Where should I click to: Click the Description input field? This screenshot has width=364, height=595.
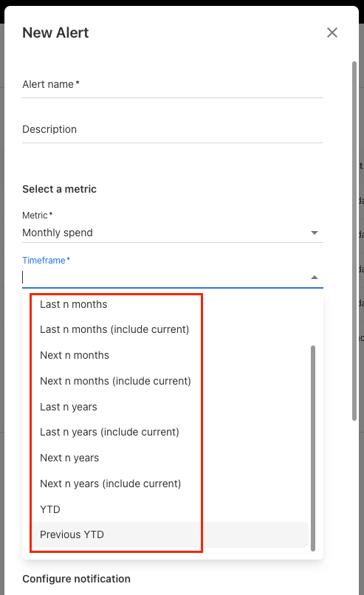click(x=173, y=130)
